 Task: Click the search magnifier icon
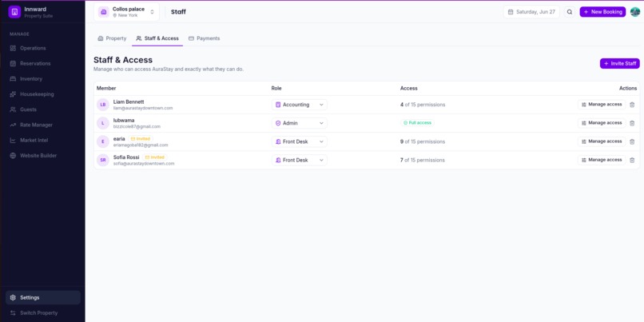tap(570, 12)
